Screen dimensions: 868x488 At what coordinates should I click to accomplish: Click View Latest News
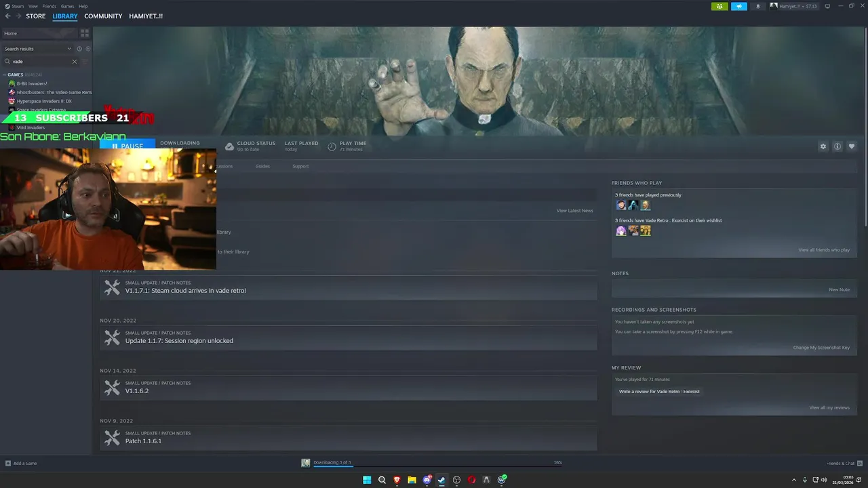click(574, 211)
